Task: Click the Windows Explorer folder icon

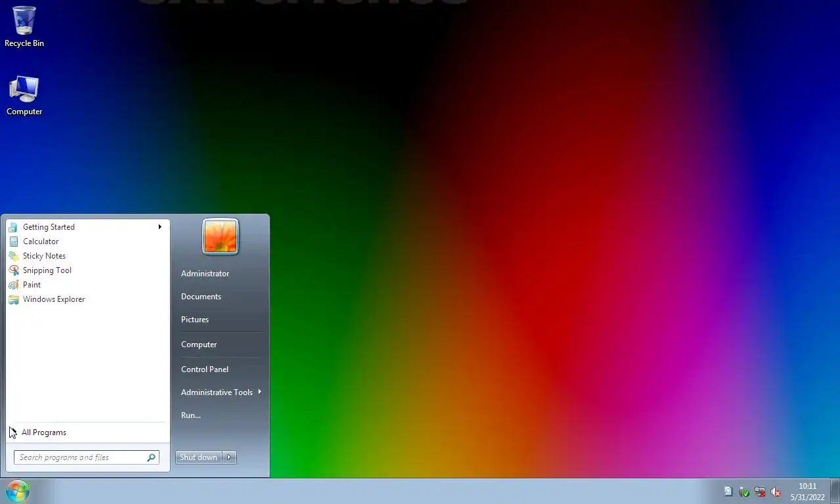Action: click(14, 299)
